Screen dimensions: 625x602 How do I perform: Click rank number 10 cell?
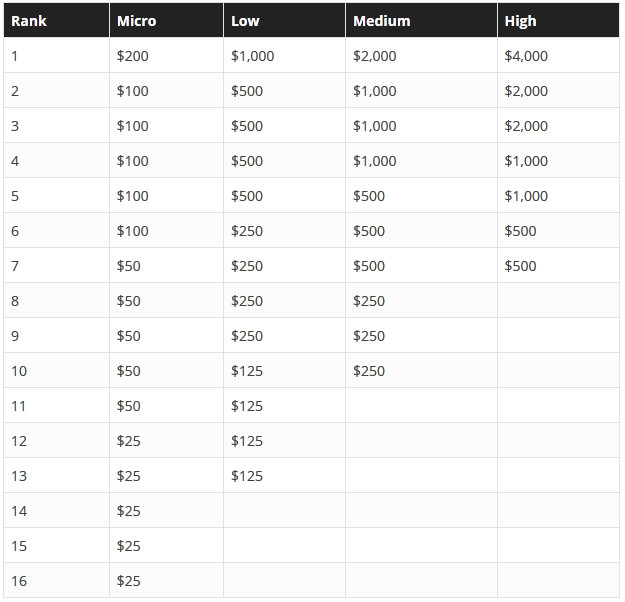57,370
